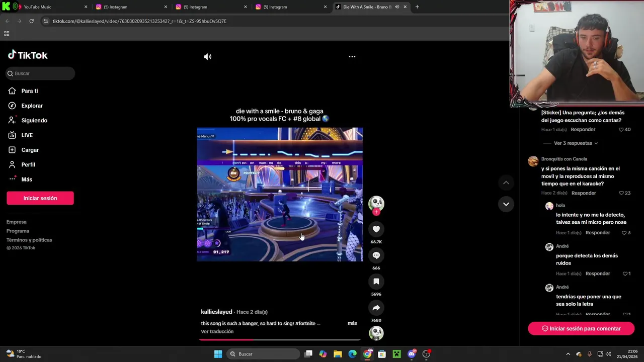The height and width of the screenshot is (362, 644).
Task: Expand the Empresa footer section
Action: coord(17,222)
